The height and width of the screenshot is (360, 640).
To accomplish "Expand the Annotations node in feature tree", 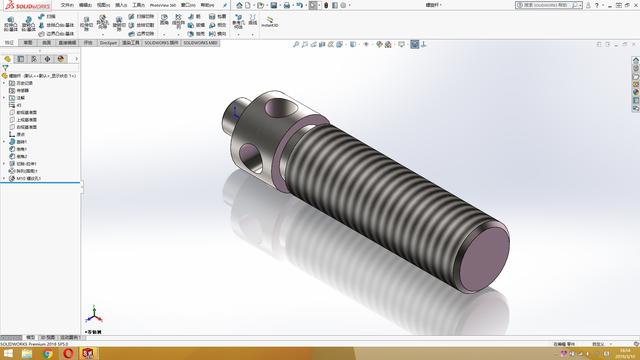I will pos(4,98).
